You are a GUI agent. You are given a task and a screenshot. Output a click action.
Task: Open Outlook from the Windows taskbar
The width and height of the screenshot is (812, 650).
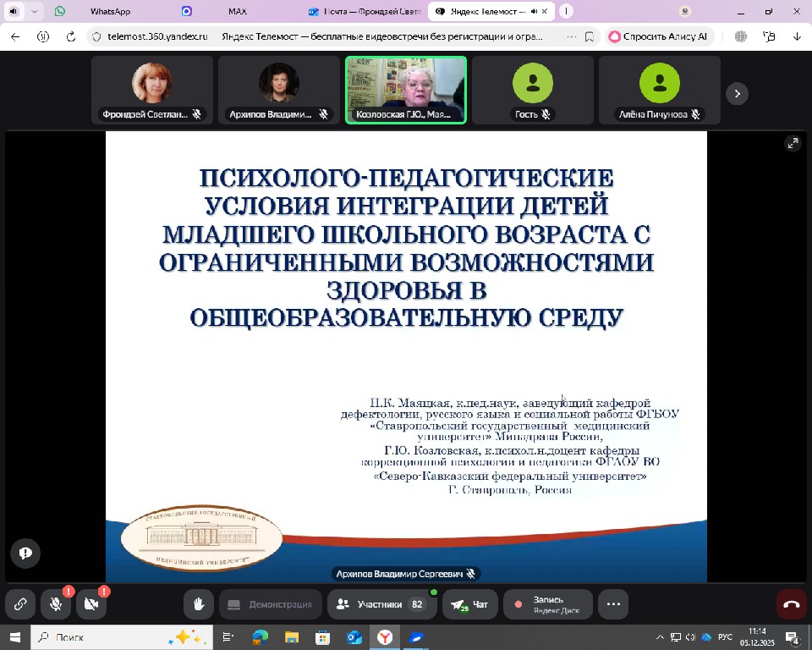(354, 637)
